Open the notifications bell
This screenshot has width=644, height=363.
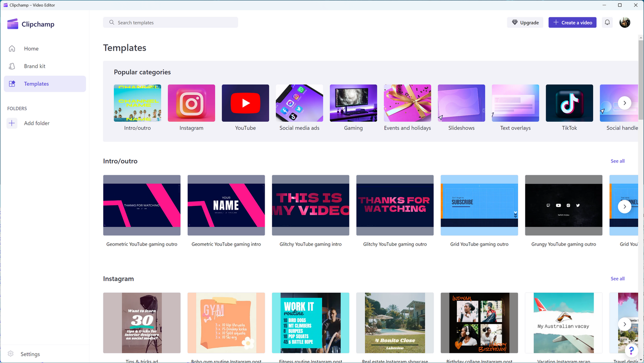point(607,22)
